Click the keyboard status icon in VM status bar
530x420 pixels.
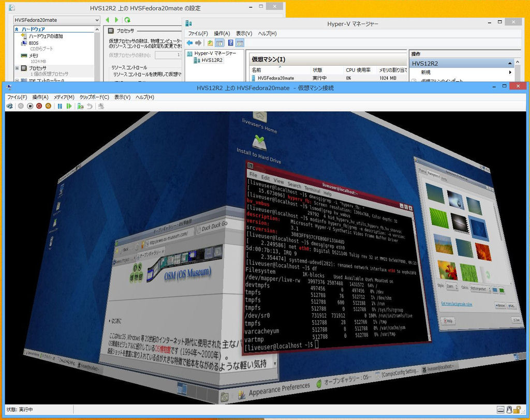500,410
